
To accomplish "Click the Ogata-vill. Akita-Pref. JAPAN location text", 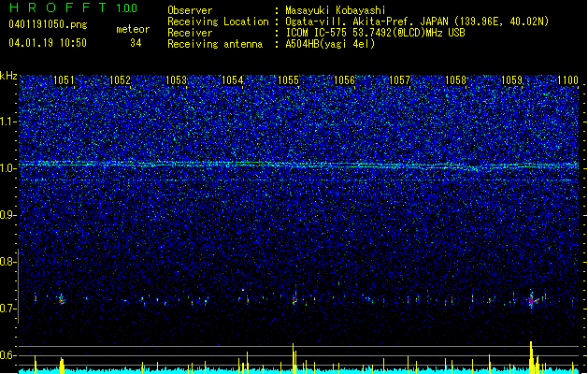I will (417, 22).
